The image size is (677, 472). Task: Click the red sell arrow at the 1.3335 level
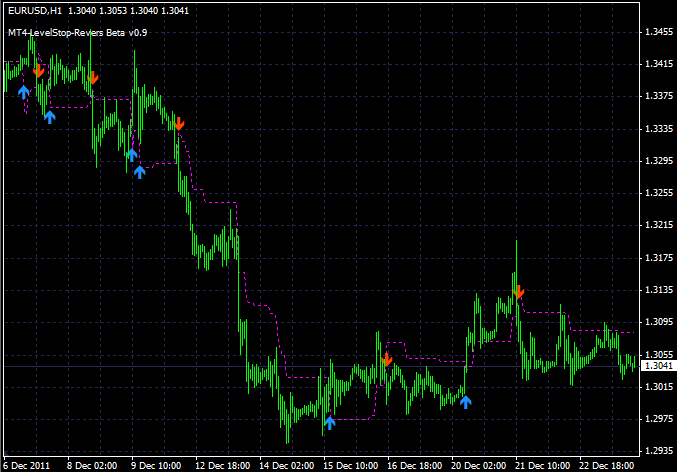point(179,124)
